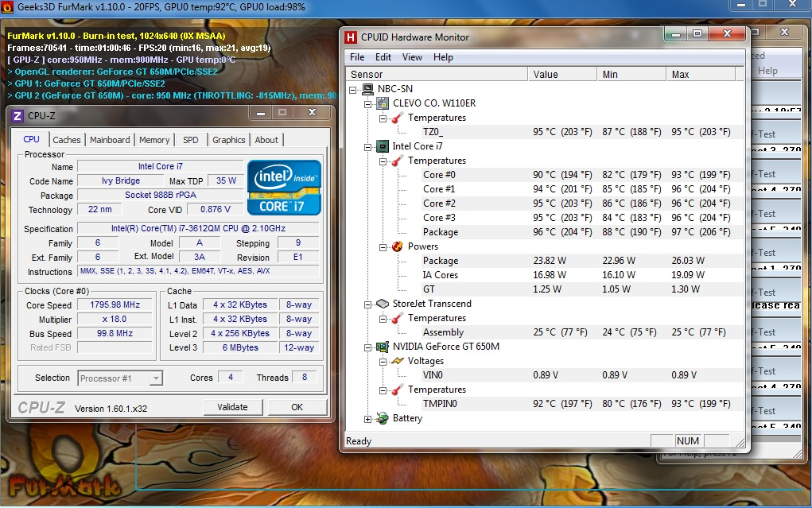
Task: Click the NUM indicator in HWMonitor status bar
Action: tap(688, 440)
